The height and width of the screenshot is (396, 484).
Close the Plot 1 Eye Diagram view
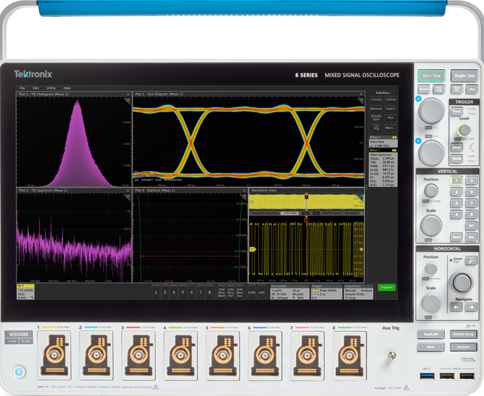pyautogui.click(x=361, y=94)
